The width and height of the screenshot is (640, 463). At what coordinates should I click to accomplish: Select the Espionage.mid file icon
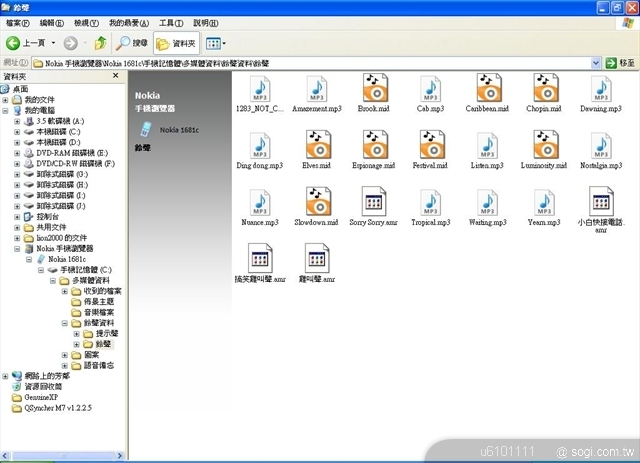coord(375,145)
